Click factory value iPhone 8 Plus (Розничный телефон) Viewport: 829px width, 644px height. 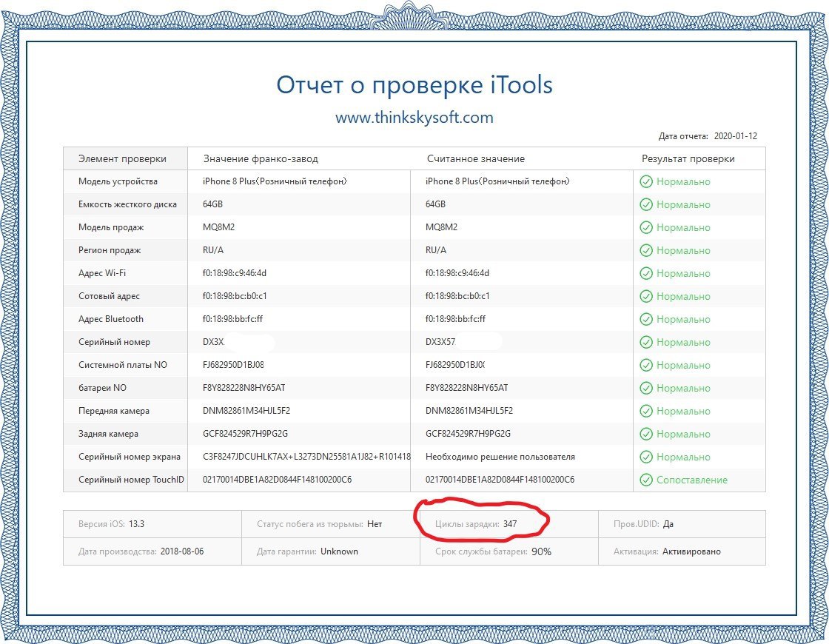275,181
